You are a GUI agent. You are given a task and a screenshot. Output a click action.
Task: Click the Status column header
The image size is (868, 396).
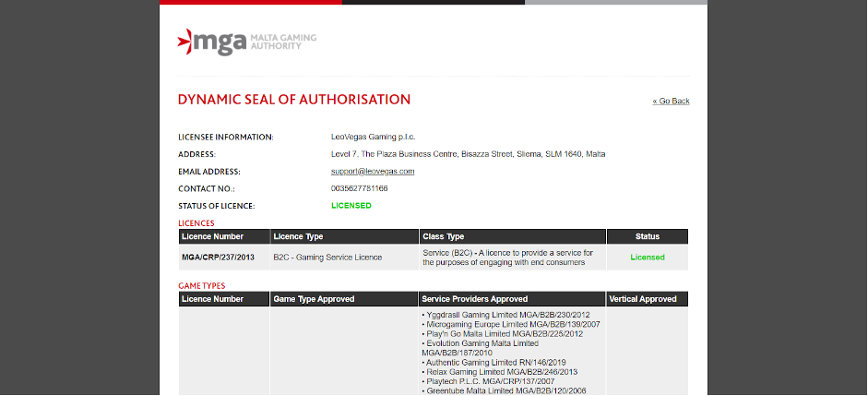[648, 236]
